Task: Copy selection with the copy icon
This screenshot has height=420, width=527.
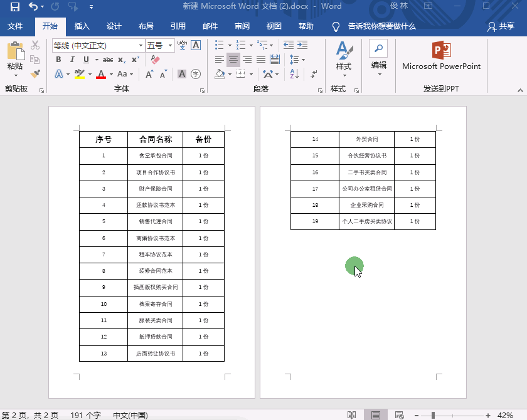Action: (x=35, y=60)
